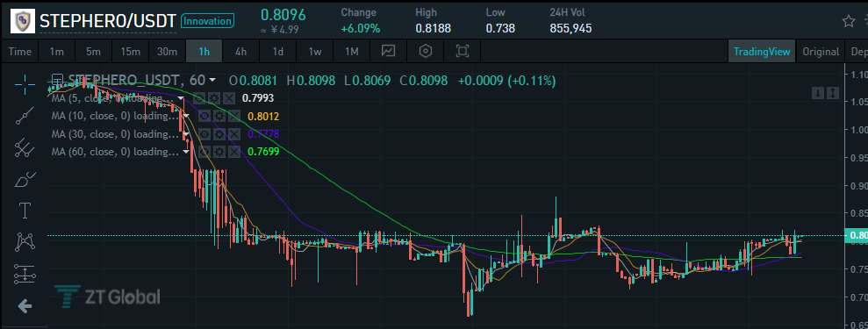Select the 5m interval
Image resolution: width=868 pixels, height=329 pixels.
[93, 52]
